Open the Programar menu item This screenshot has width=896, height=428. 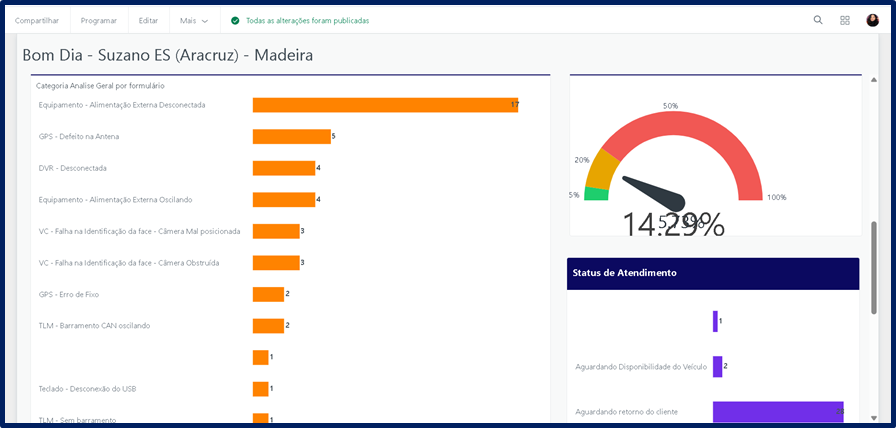tap(99, 20)
